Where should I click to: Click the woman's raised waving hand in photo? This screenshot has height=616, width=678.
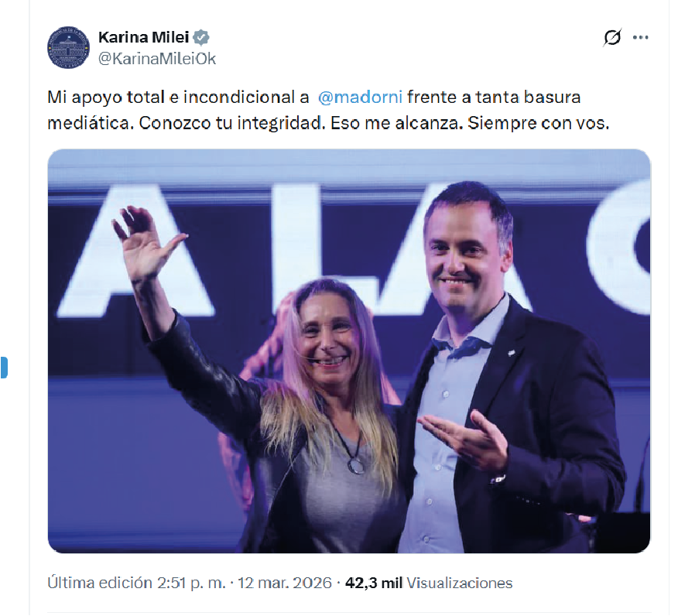pos(145,242)
